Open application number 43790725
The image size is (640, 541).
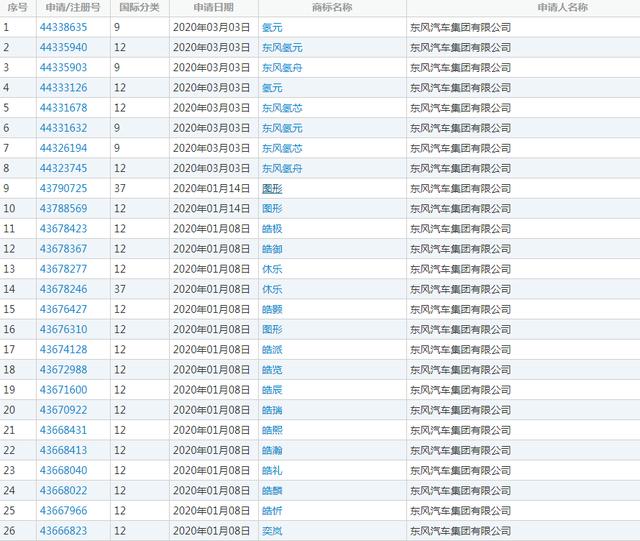click(63, 188)
